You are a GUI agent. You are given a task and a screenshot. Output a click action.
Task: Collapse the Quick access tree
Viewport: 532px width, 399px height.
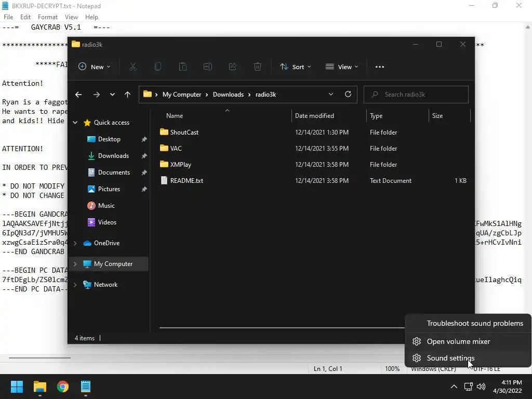(75, 123)
